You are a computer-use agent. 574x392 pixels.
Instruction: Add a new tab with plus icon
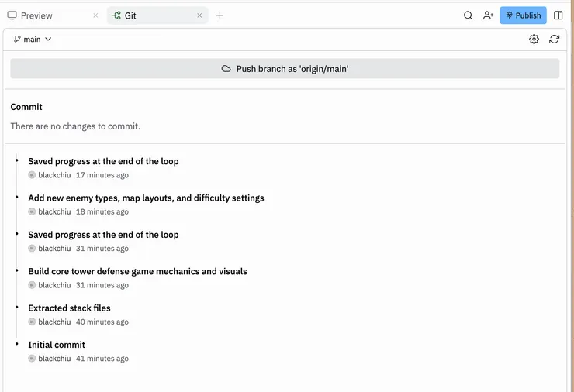tap(220, 15)
